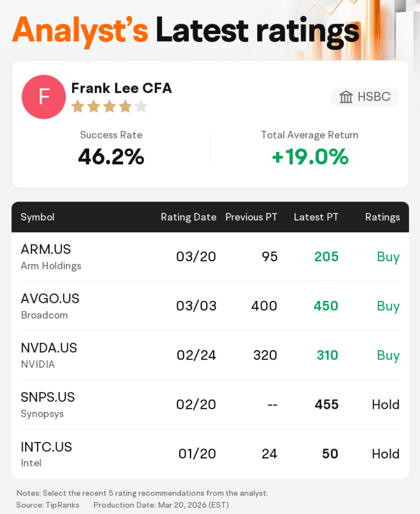Open the INTC.US Intel ticker
The image size is (420, 514).
[46, 447]
